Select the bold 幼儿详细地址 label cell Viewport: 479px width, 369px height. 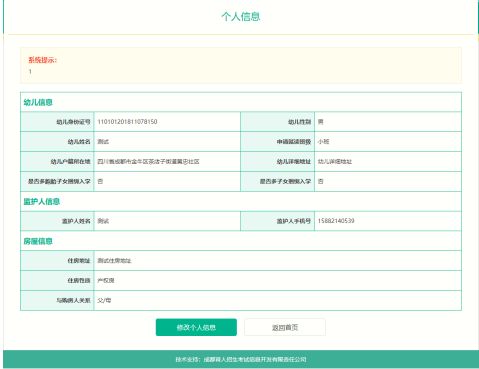click(278, 162)
